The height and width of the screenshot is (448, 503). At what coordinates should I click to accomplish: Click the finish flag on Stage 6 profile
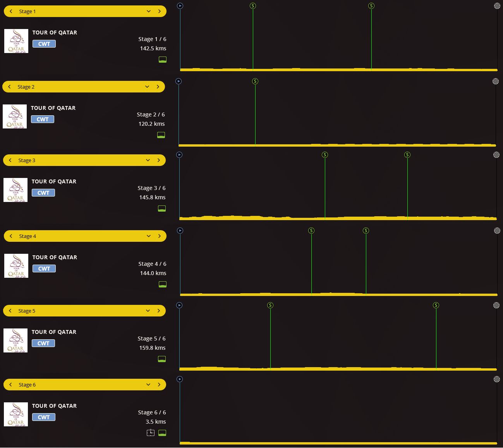tap(497, 379)
